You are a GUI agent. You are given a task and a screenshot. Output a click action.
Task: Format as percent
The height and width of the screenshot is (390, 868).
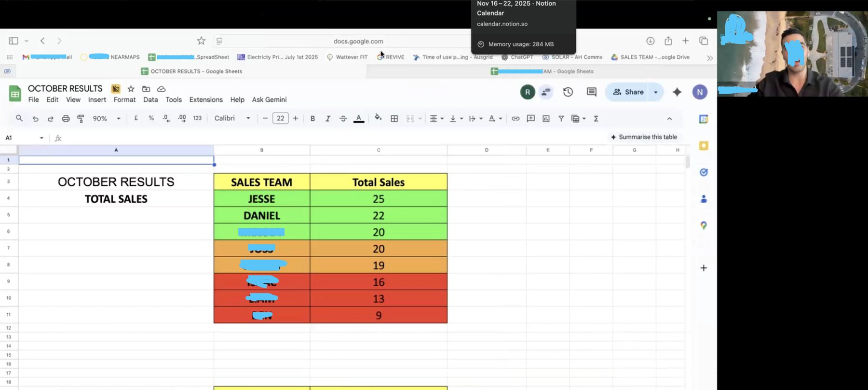(x=151, y=118)
